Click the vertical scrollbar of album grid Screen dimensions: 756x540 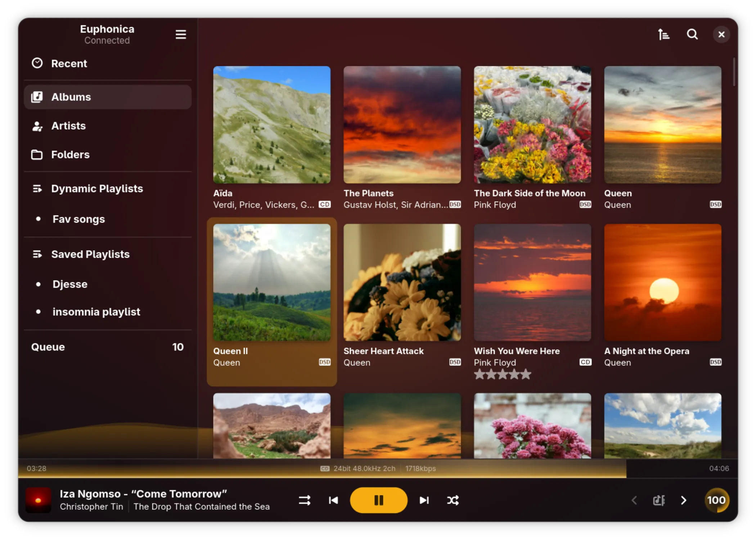pyautogui.click(x=734, y=72)
